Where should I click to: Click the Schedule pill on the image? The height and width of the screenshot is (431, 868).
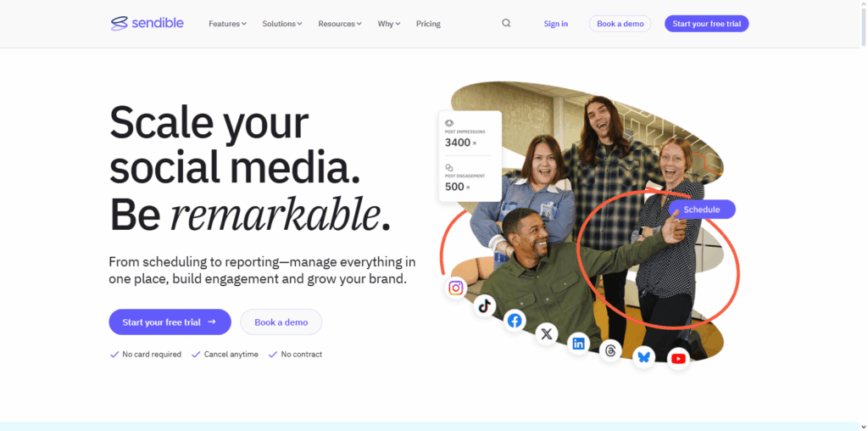pyautogui.click(x=701, y=210)
